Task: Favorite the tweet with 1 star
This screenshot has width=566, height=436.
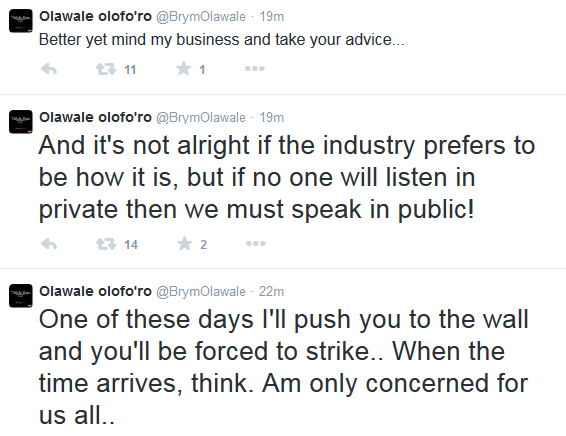Action: pos(184,69)
